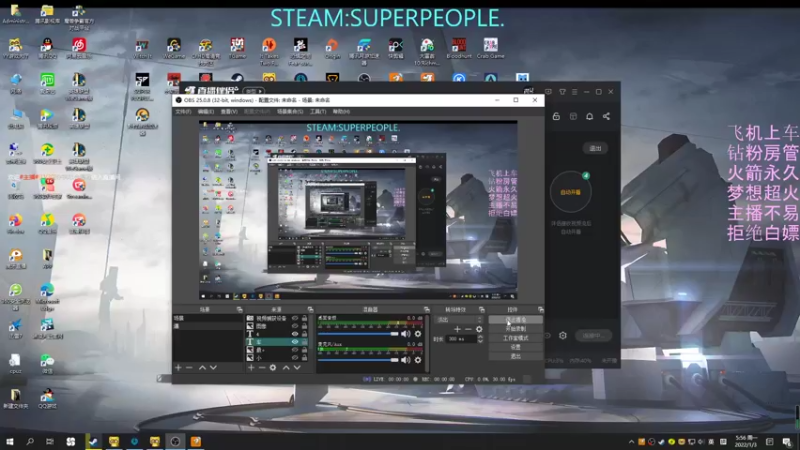Add a new scene with the plus icon
The image size is (800, 450).
tap(178, 367)
